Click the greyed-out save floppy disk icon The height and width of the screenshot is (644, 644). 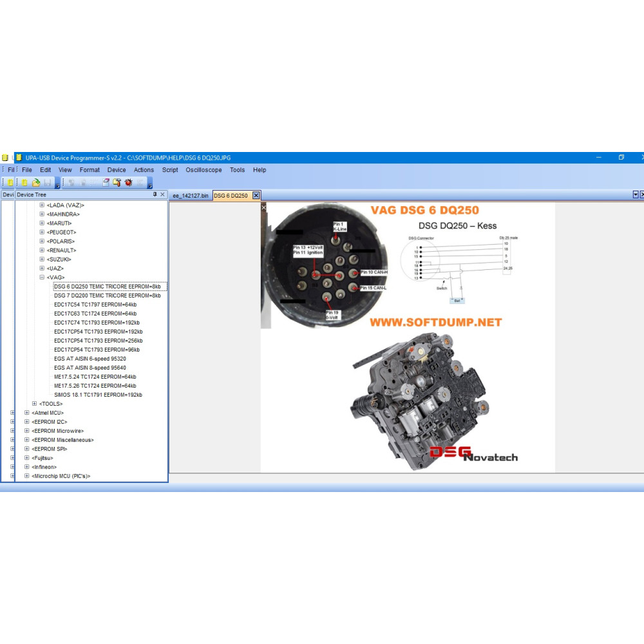coord(47,182)
